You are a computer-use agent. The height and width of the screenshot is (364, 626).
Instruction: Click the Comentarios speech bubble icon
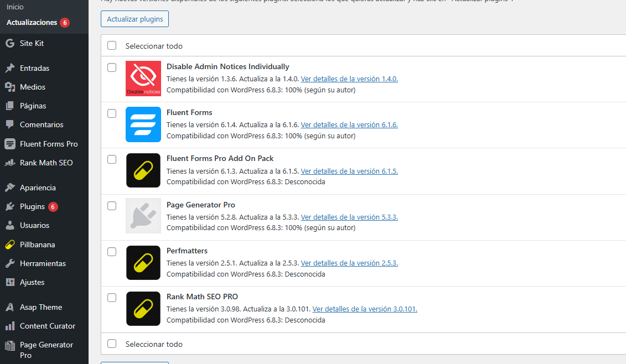[x=10, y=124]
